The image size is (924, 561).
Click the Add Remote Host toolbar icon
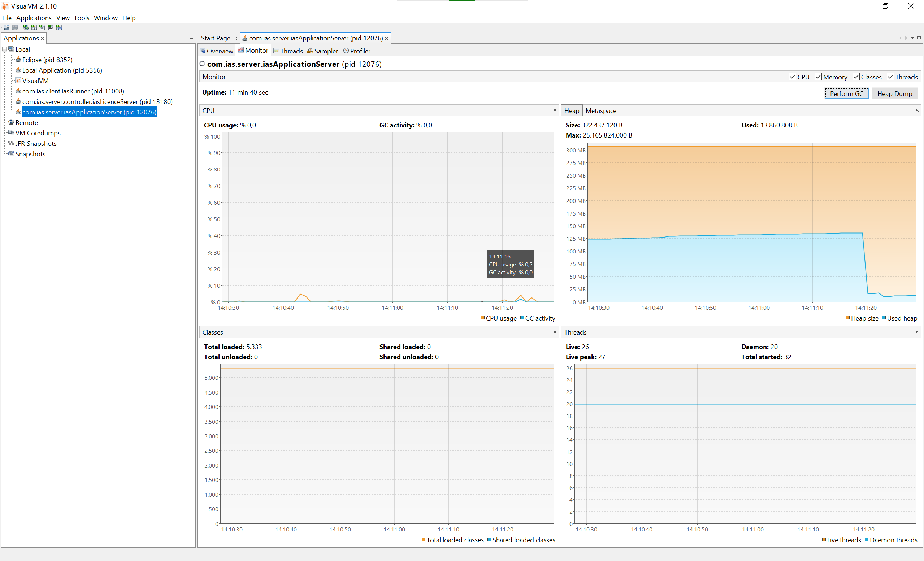(26, 27)
